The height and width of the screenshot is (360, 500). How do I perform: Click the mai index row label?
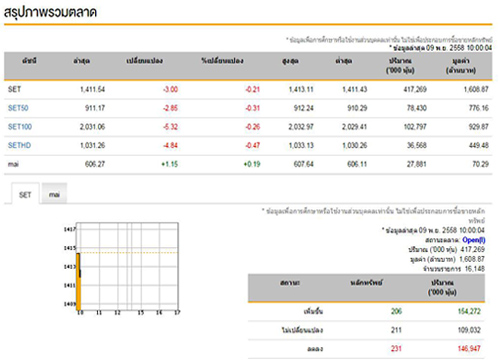pyautogui.click(x=13, y=164)
